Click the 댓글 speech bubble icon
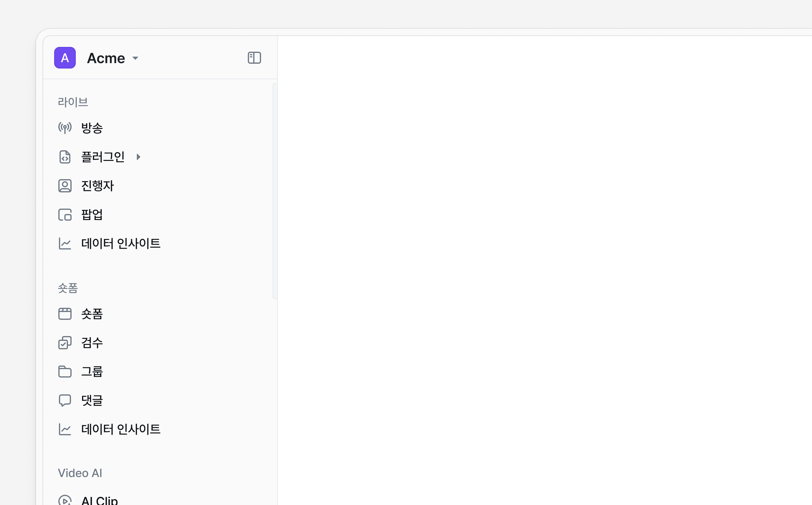Viewport: 812px width, 505px height. click(65, 400)
